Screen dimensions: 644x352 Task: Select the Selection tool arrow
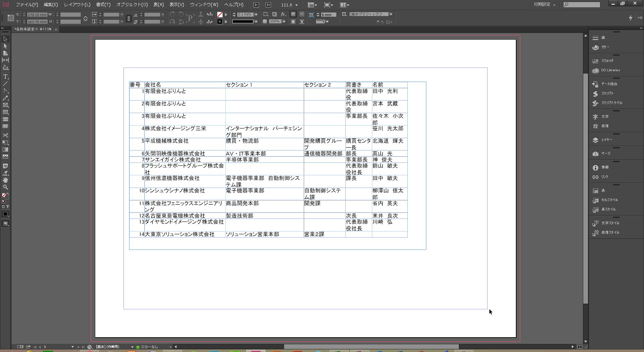click(5, 39)
